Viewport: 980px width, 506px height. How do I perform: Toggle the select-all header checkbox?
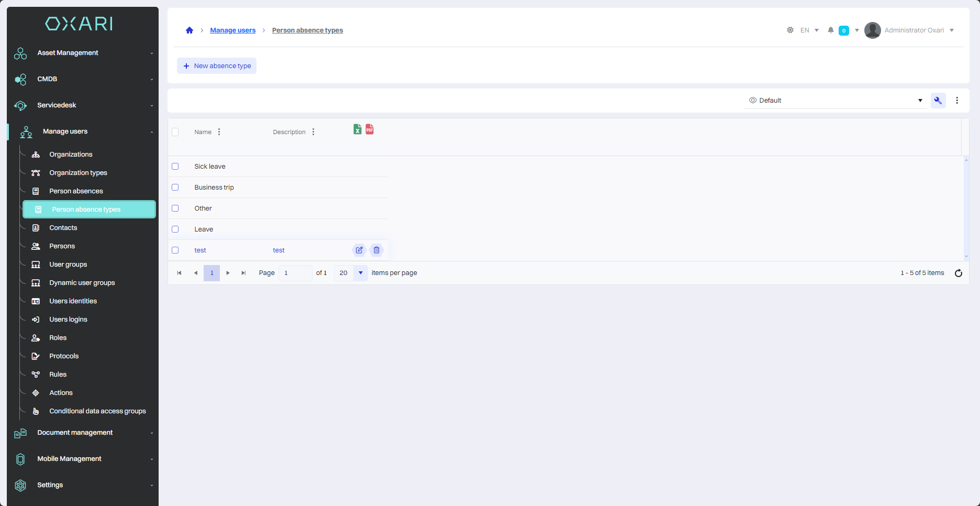[x=175, y=132]
